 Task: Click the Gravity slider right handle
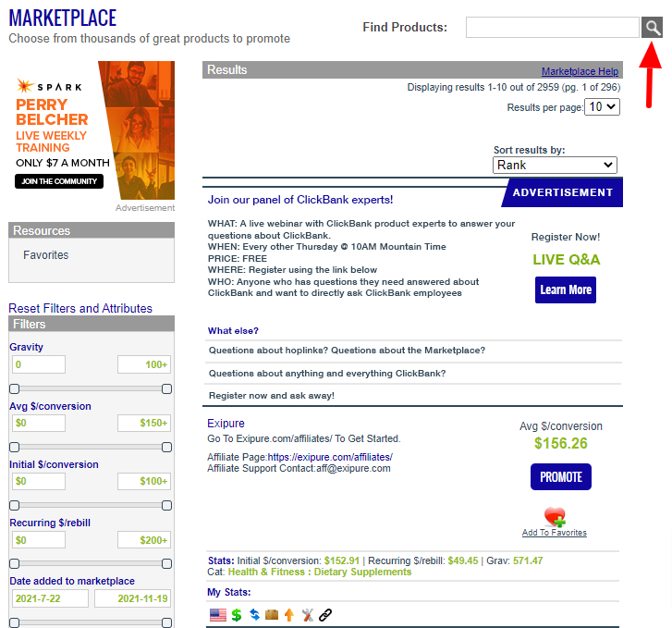pyautogui.click(x=166, y=388)
